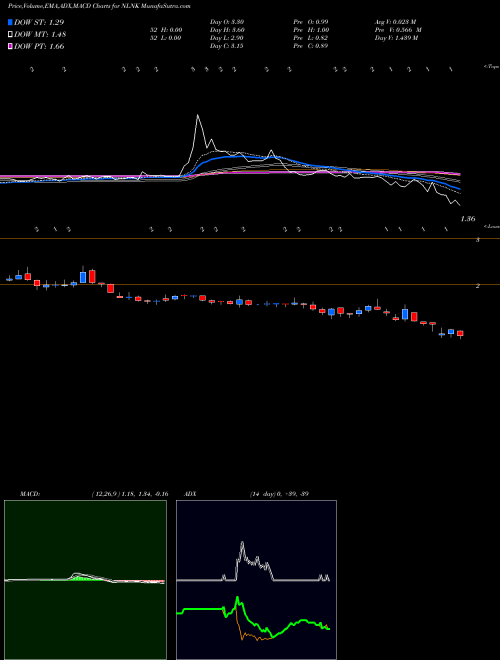The height and width of the screenshot is (660, 500).
Task: Click the 'Pre V: 0.366 M' value
Action: (x=398, y=30)
